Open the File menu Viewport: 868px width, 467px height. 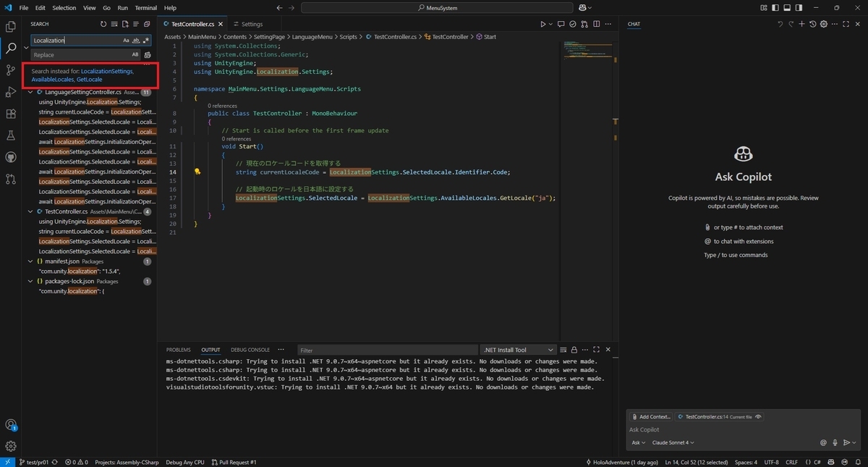pos(24,7)
